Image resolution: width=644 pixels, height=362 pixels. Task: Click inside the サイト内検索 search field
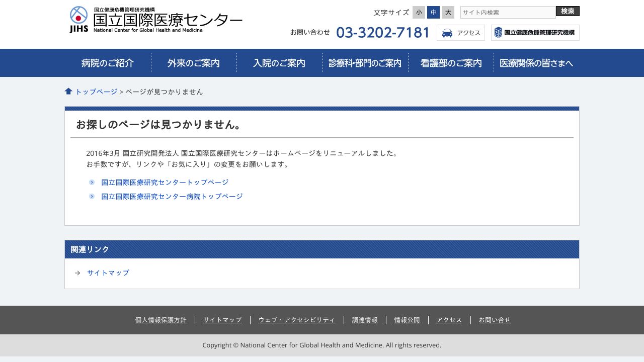point(508,12)
